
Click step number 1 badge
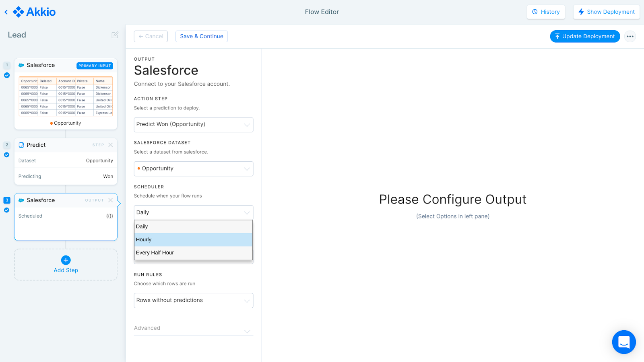coord(7,65)
